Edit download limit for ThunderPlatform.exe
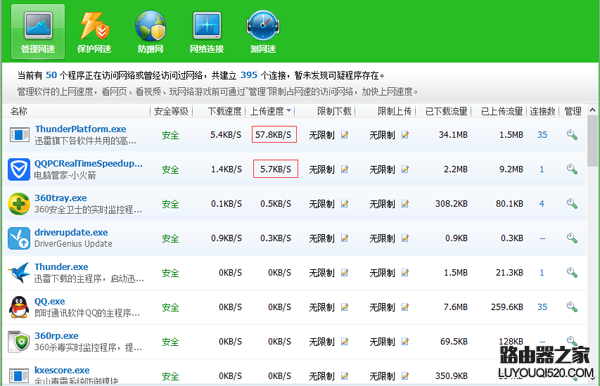Viewport: 600px width, 386px height. coord(344,135)
